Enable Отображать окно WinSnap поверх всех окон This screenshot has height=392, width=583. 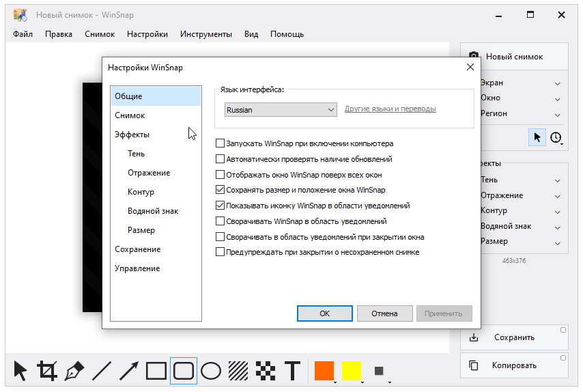point(220,174)
